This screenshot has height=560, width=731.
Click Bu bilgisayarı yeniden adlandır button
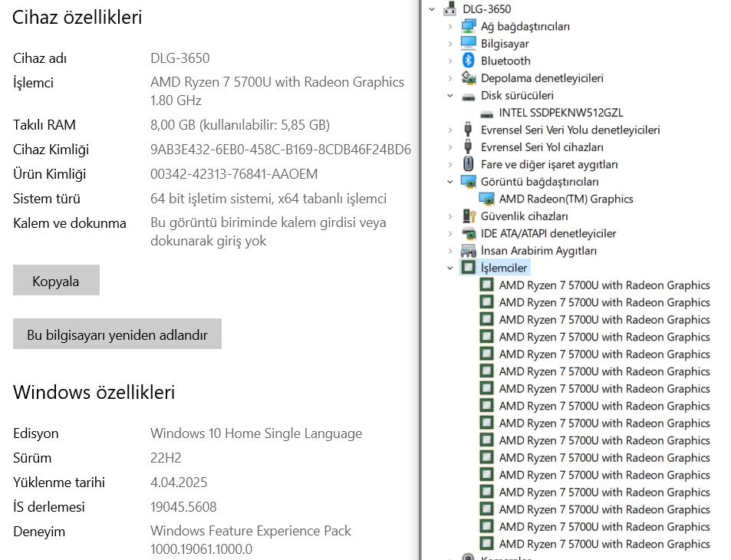click(117, 334)
